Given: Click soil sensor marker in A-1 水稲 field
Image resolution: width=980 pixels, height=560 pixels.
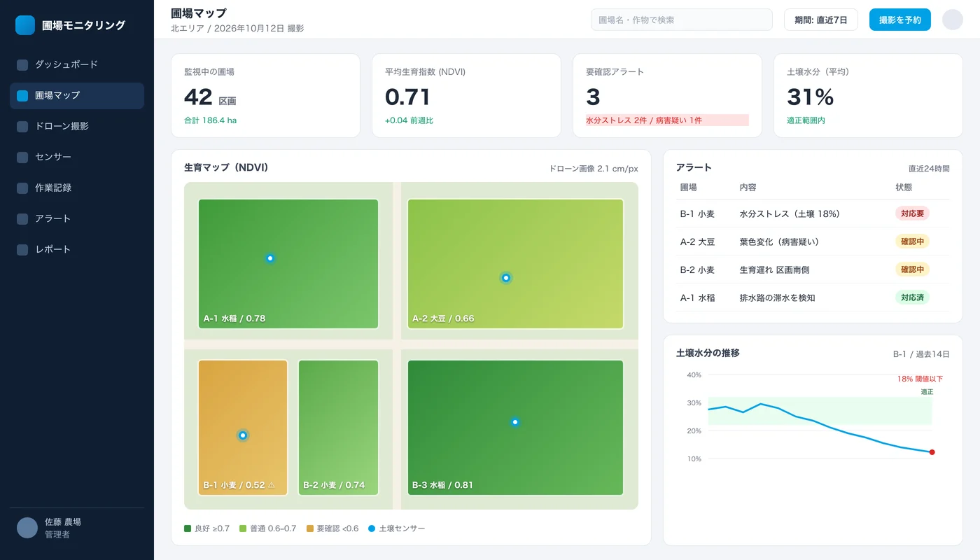Looking at the screenshot, I should [x=270, y=258].
